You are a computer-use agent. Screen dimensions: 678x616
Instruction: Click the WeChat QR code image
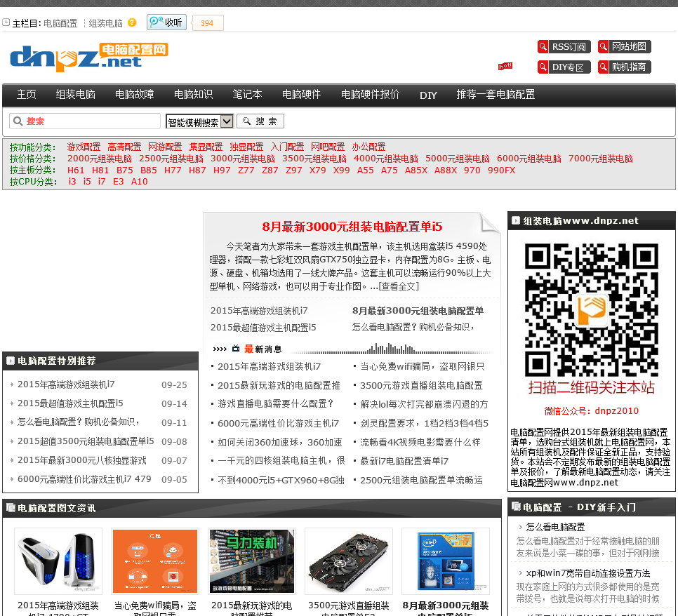(592, 310)
